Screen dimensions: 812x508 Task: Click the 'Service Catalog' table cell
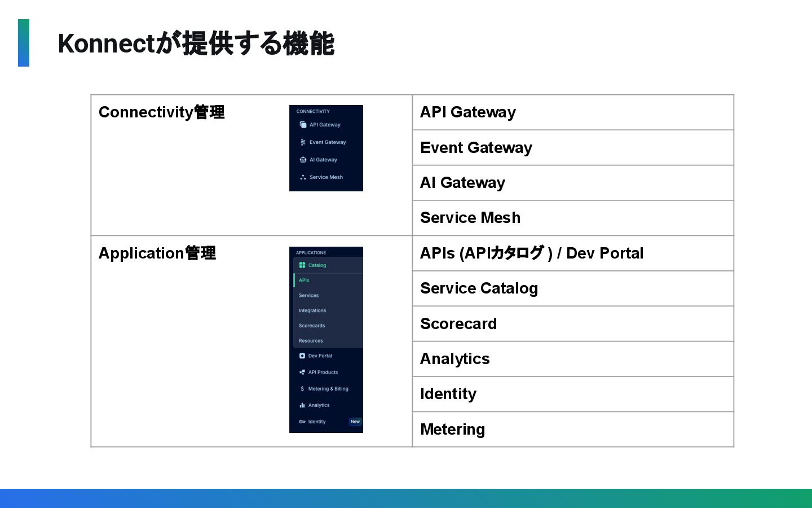[573, 288]
